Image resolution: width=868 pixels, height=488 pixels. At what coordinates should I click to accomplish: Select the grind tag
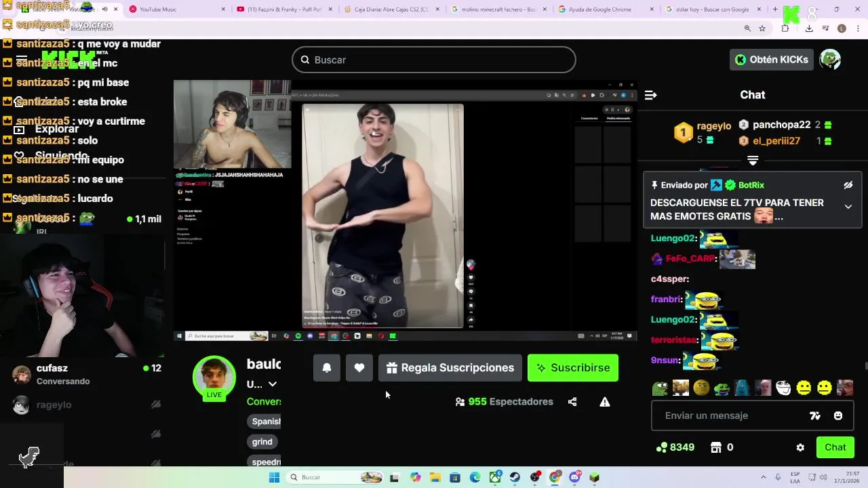pyautogui.click(x=262, y=442)
